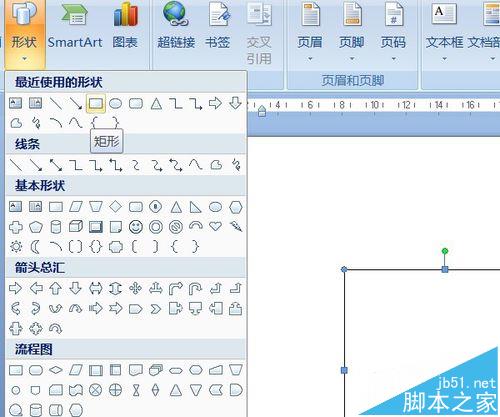Image resolution: width=500 pixels, height=417 pixels.
Task: Open the 文本框 text box dropdown
Action: [444, 32]
